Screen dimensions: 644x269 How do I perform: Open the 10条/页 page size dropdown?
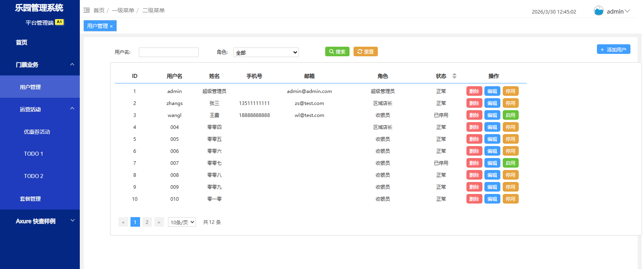tap(182, 222)
